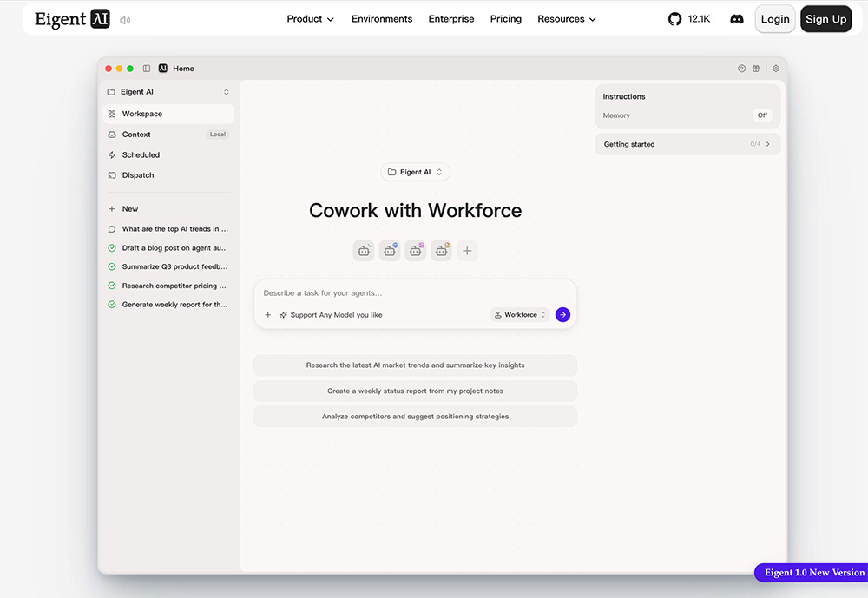The width and height of the screenshot is (868, 598).
Task: Select suggestion Create a weekly status report
Action: pos(415,391)
